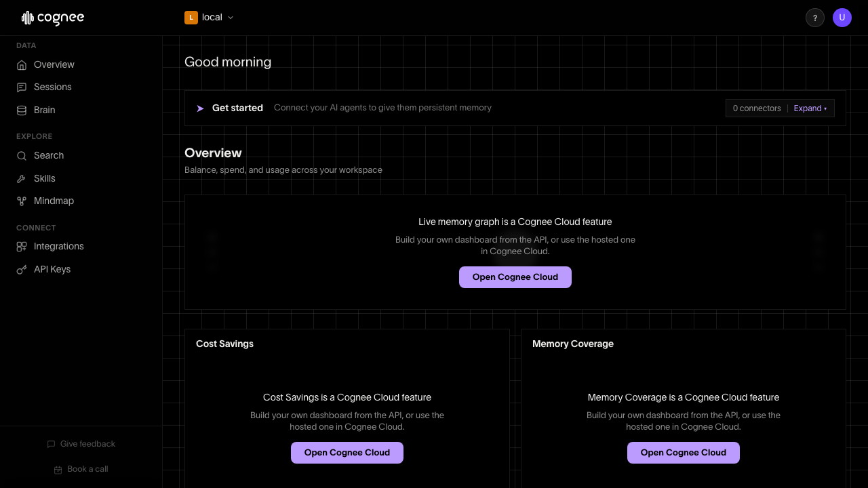Screen dimensions: 868x488
Task: Click the 0 connectors count
Action: [757, 108]
